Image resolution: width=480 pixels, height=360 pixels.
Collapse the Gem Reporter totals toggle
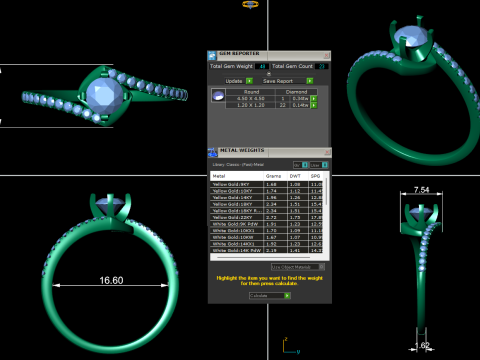coord(269,74)
